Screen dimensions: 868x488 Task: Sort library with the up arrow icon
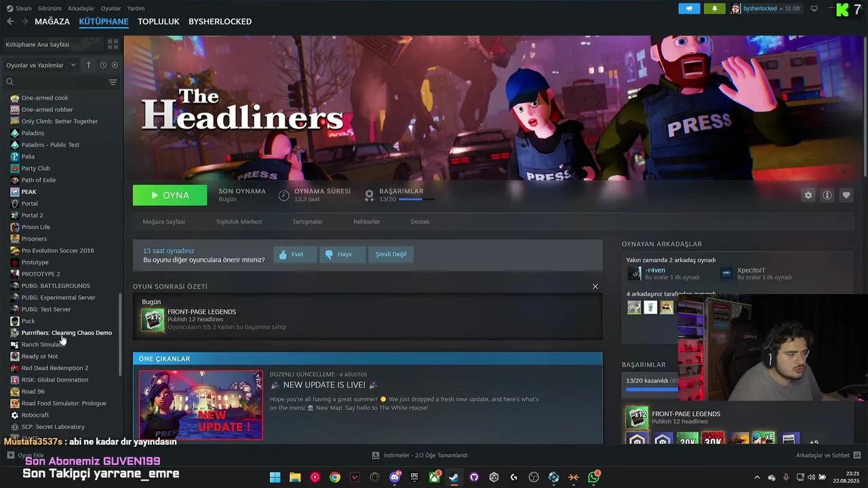click(88, 65)
